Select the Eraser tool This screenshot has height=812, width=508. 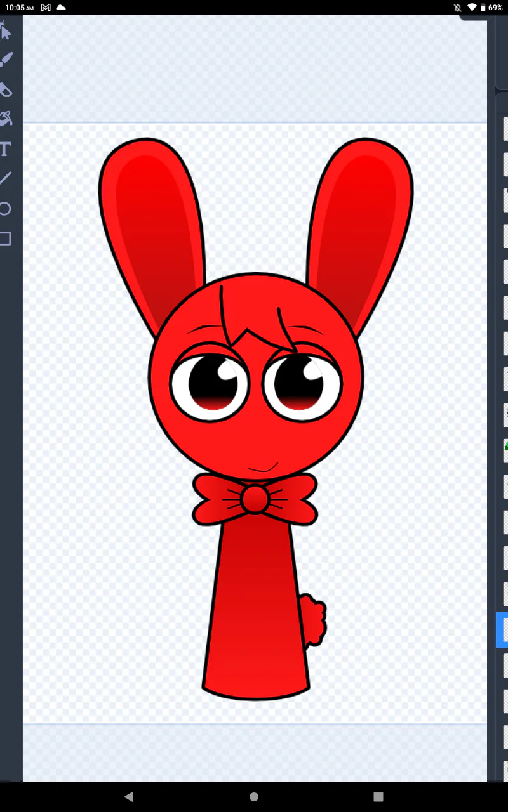click(x=5, y=90)
